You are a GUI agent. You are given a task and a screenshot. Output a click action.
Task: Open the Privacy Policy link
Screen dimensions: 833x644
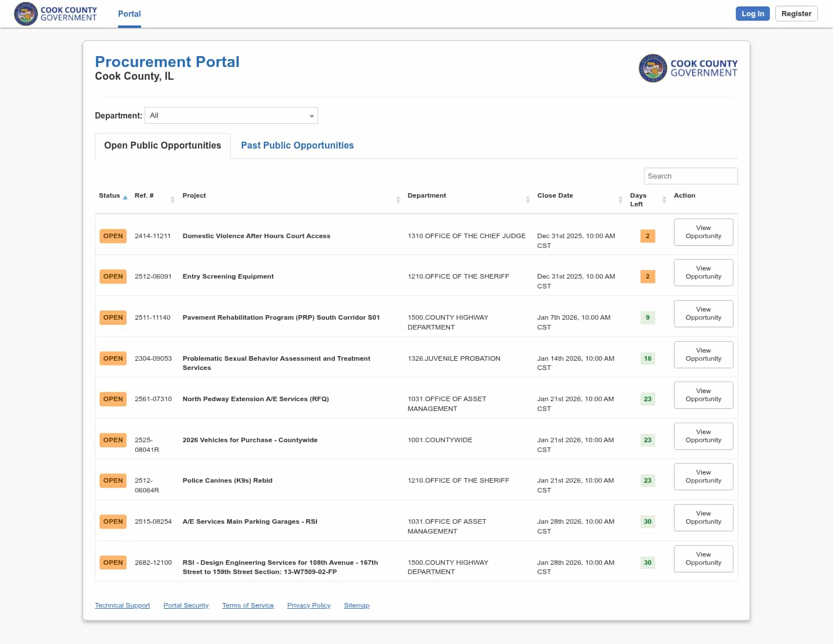tap(308, 605)
